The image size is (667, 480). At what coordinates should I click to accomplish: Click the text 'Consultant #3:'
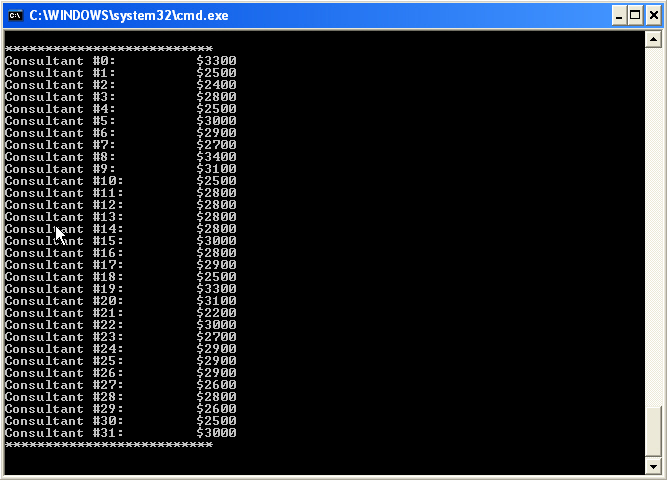tap(60, 97)
